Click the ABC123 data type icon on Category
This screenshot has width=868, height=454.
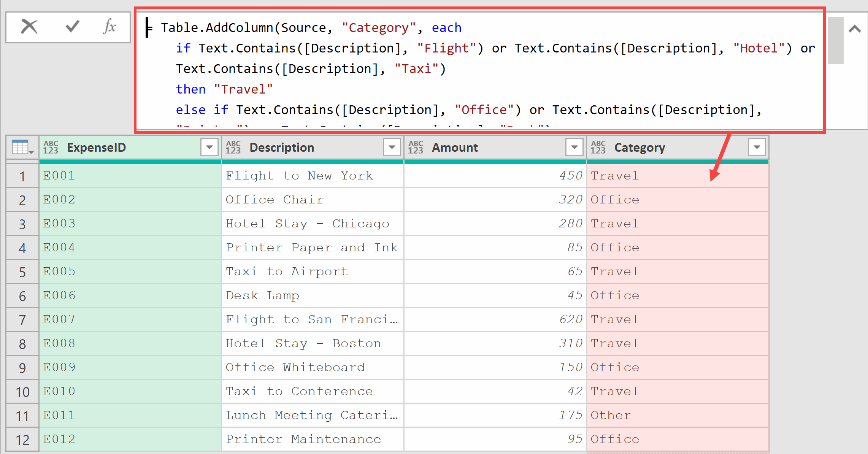pyautogui.click(x=598, y=148)
